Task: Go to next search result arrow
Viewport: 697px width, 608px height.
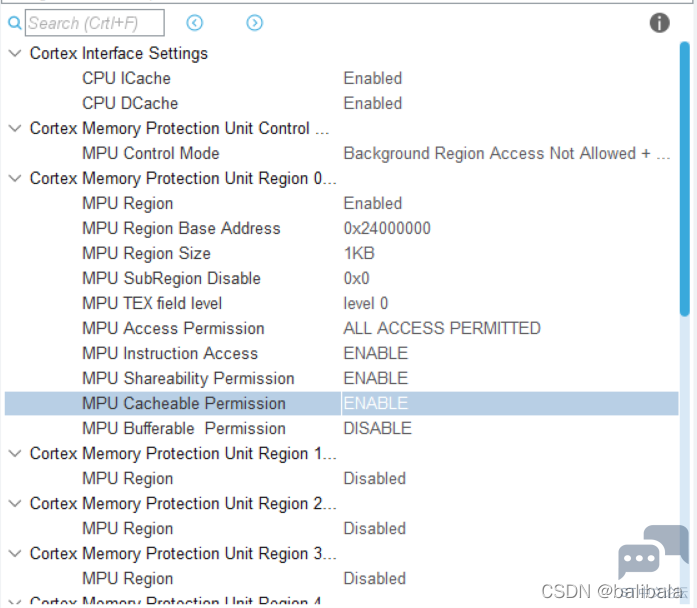Action: pos(254,23)
